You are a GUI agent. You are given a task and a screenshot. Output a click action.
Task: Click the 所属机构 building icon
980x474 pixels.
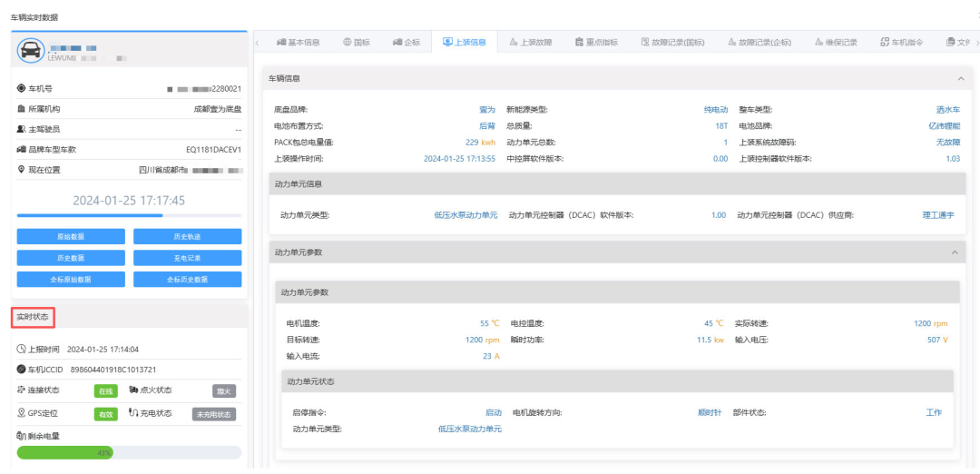click(x=21, y=109)
